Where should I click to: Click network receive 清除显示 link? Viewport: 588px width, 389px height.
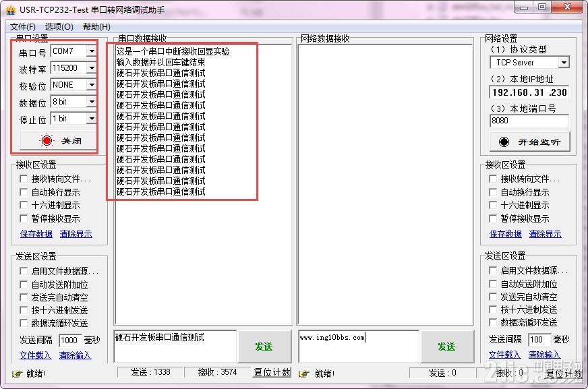(545, 234)
